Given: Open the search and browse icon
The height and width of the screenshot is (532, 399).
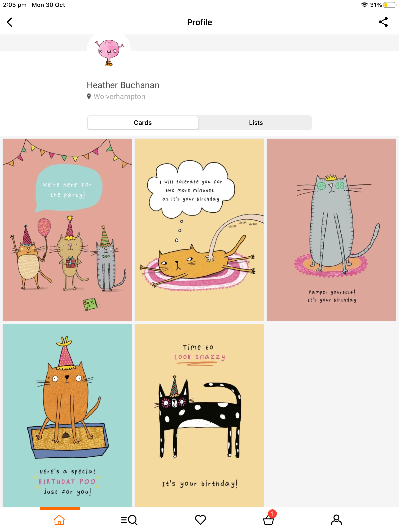Looking at the screenshot, I should pos(129,520).
